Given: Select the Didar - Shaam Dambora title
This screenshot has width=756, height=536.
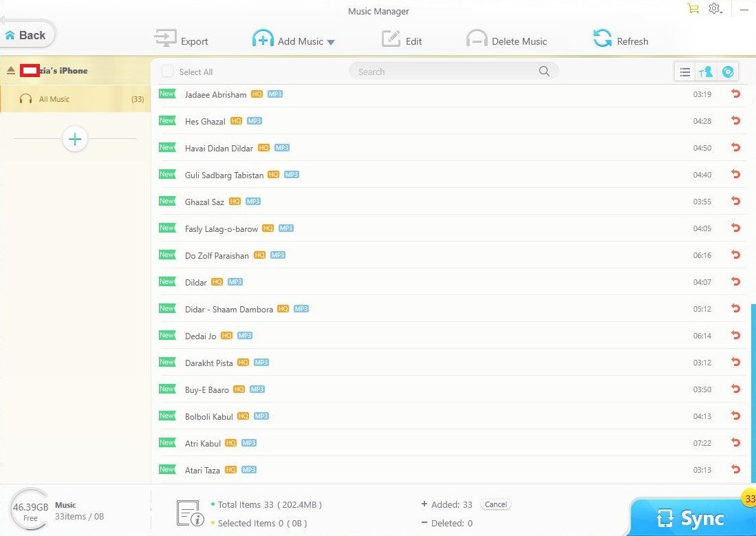Looking at the screenshot, I should 229,309.
